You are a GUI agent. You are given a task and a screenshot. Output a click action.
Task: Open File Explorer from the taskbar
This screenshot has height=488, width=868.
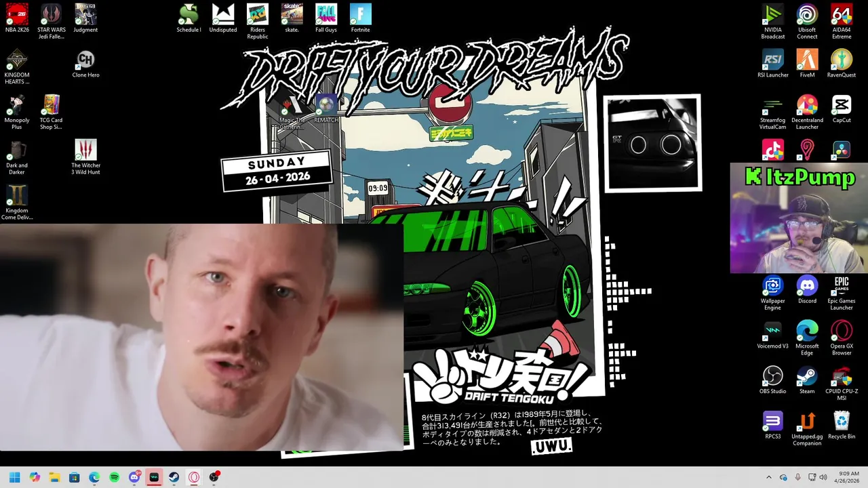coord(55,477)
